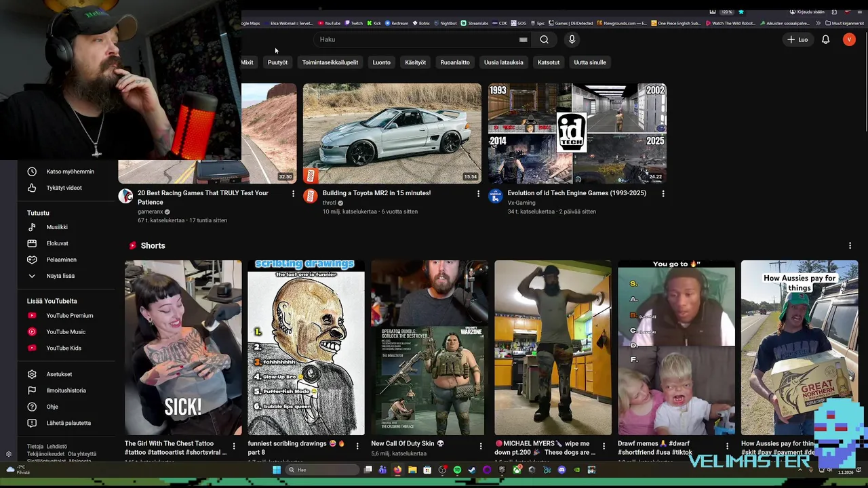Open Discord from the taskbar
Viewport: 868px width, 488px height.
(x=561, y=470)
